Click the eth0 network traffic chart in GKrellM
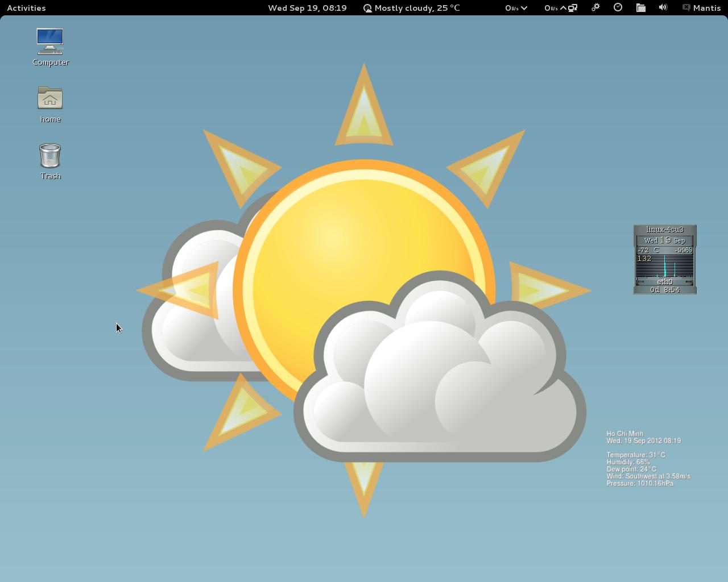The width and height of the screenshot is (728, 582). pyautogui.click(x=665, y=266)
